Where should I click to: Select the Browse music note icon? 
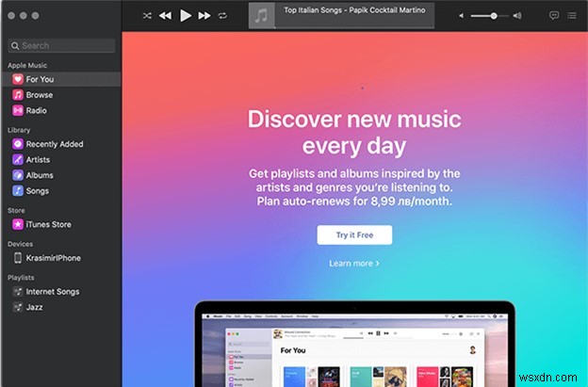point(18,95)
